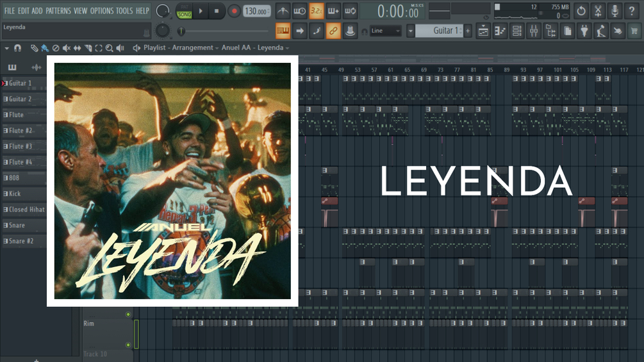Open the Anuel AA - Leyenda arrangement dropdown

coord(255,47)
